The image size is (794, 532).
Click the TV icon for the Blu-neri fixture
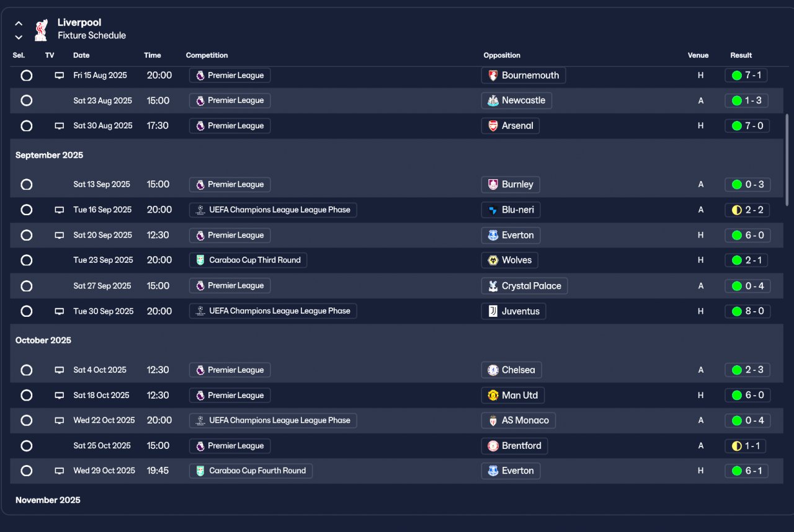click(x=60, y=210)
